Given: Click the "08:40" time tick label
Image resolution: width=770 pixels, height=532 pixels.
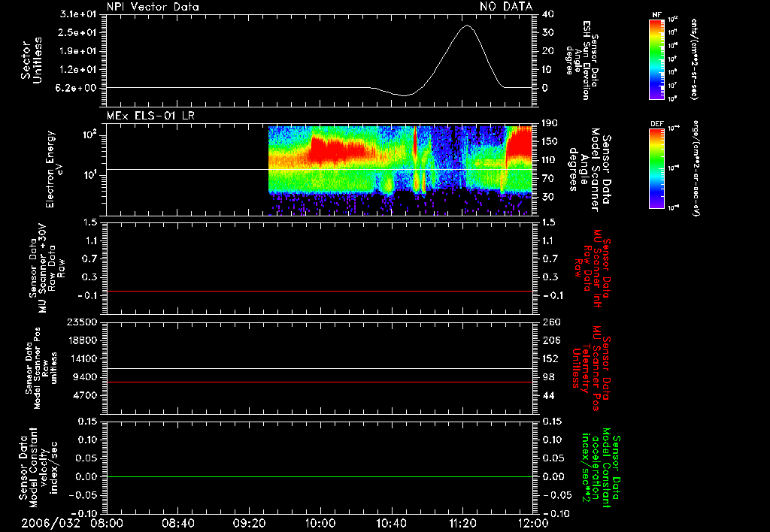Looking at the screenshot, I should click(177, 523).
